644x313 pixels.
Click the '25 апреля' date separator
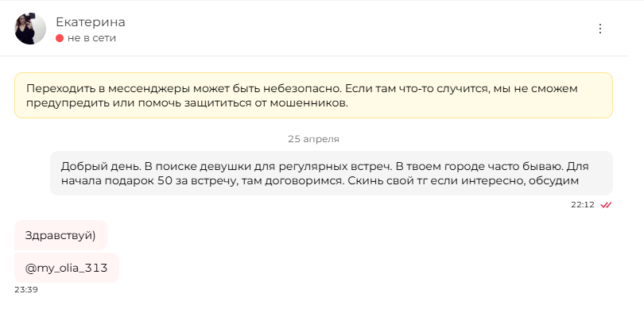pos(313,139)
